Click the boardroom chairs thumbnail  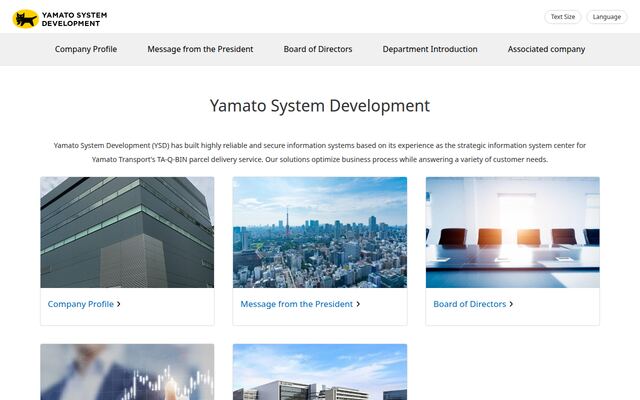coord(513,232)
